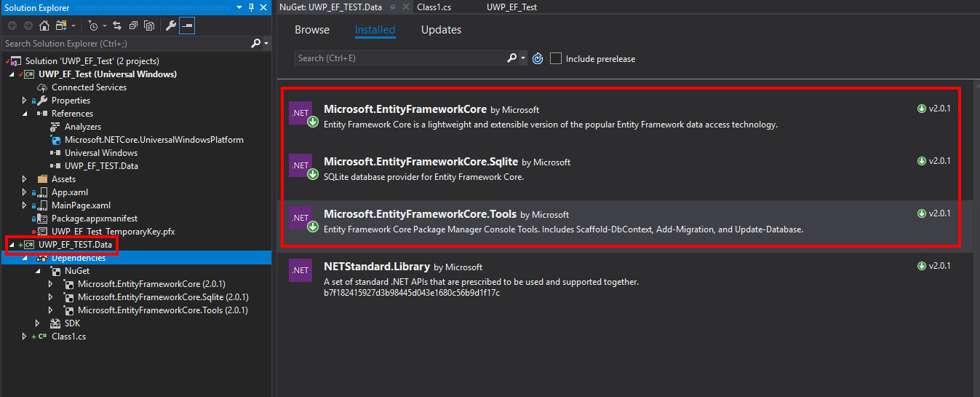The height and width of the screenshot is (397, 980).
Task: Click installed v2.0.1 badge for NETStandard.Library
Action: click(934, 266)
